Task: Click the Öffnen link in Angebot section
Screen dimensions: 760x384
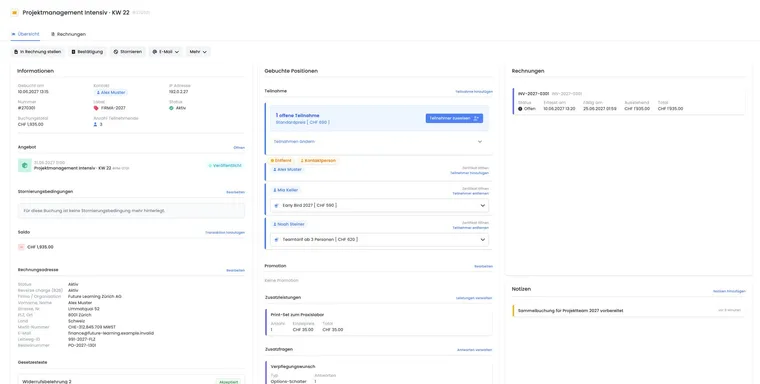Action: coord(239,147)
